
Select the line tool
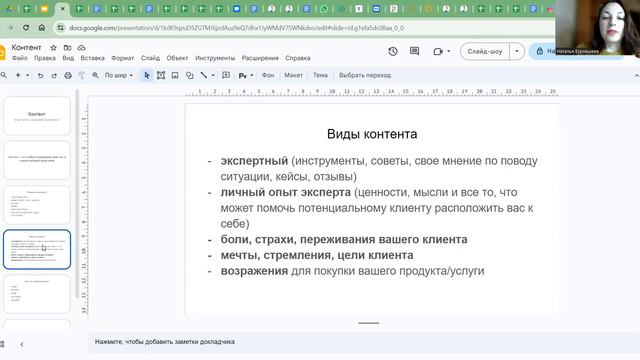(x=204, y=76)
